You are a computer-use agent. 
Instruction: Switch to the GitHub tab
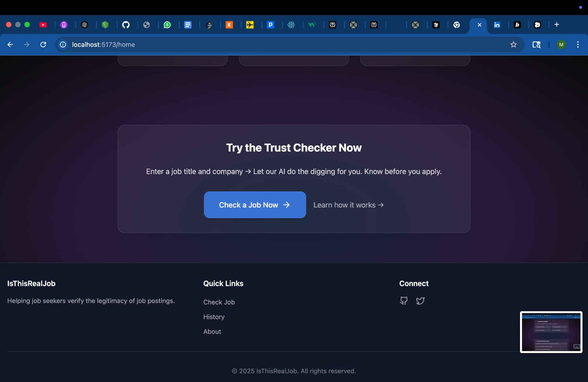click(x=126, y=25)
